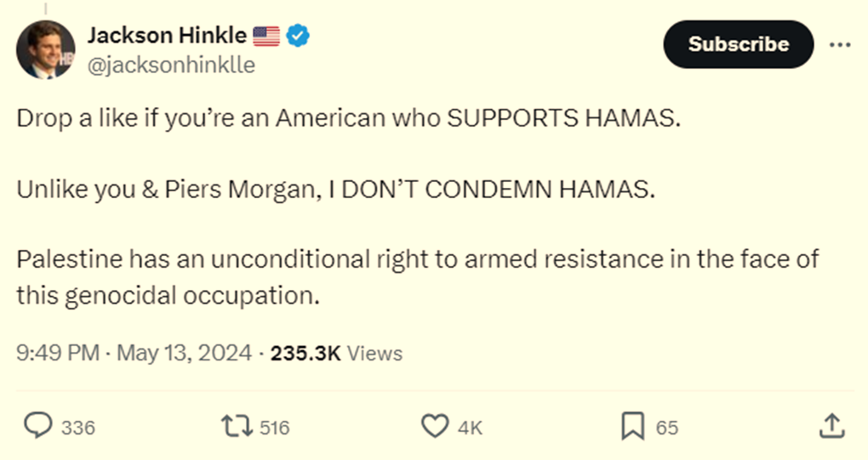Click the 336 replies count
This screenshot has height=460, width=868.
tap(78, 428)
